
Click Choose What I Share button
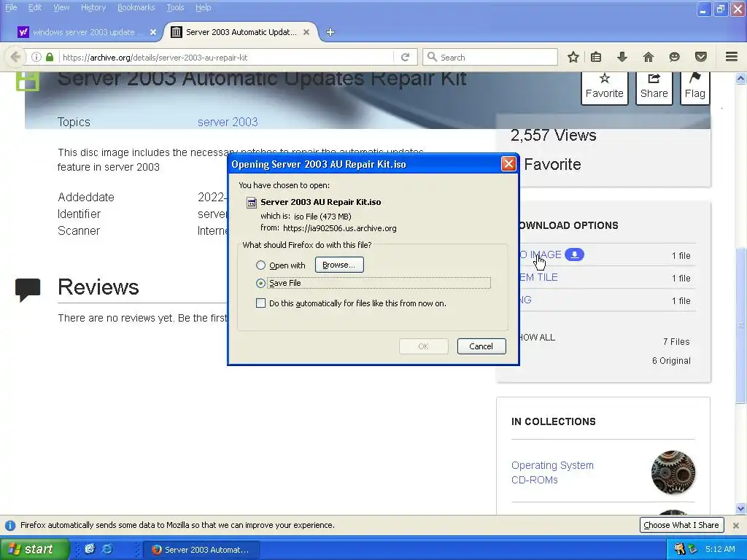[x=681, y=525]
